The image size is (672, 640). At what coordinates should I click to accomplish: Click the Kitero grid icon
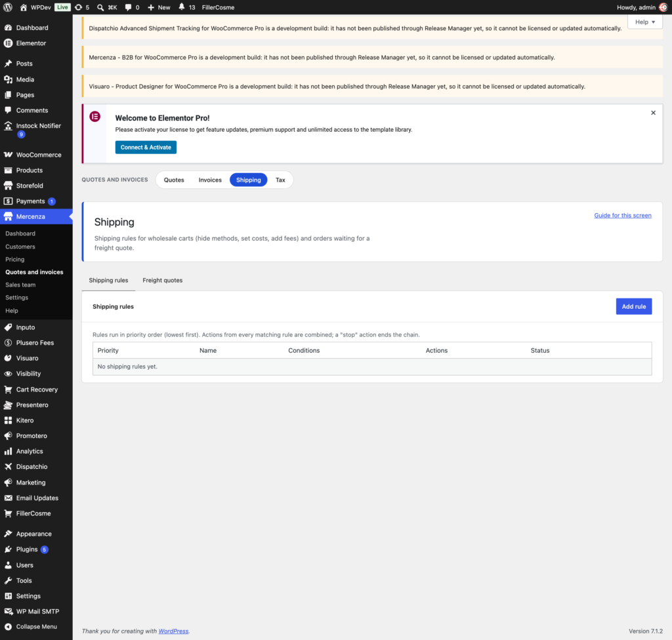coord(8,420)
